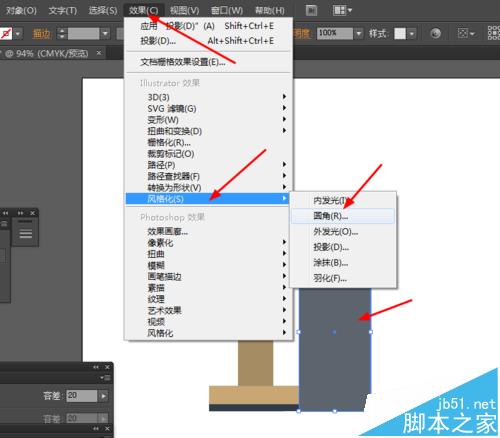
Task: Expand the Photoshop 风格化 submenu at bottom
Action: [207, 333]
